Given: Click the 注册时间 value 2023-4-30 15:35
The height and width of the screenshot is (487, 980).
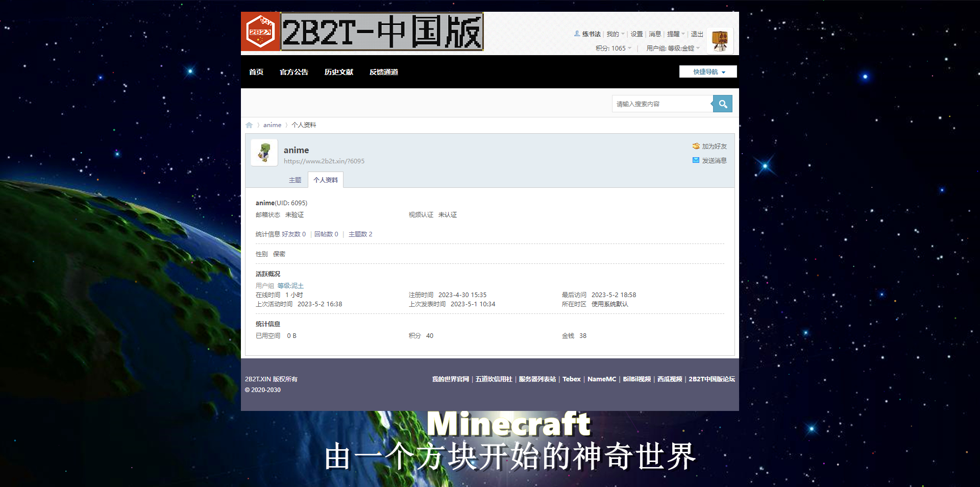Looking at the screenshot, I should coord(462,295).
